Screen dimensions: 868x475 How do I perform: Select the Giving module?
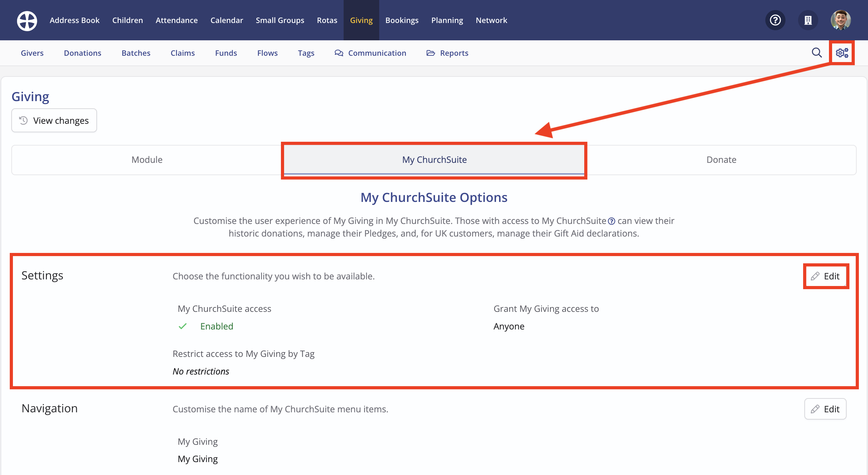(361, 20)
